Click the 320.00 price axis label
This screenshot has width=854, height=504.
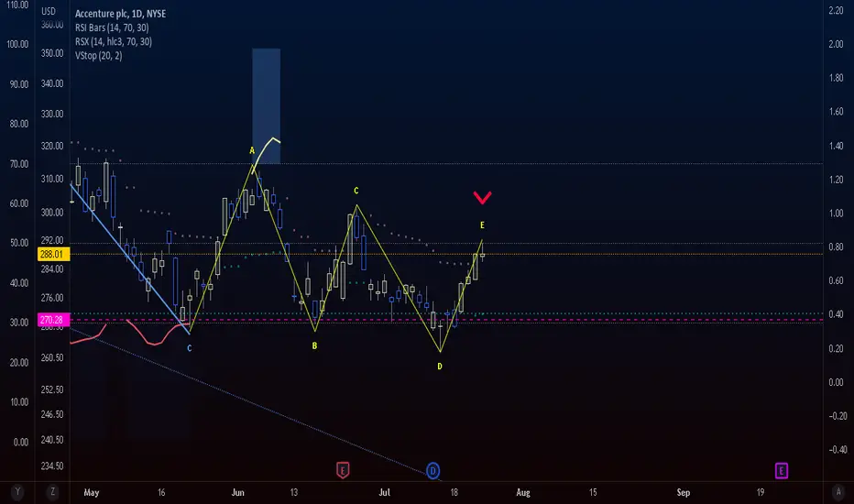click(52, 146)
